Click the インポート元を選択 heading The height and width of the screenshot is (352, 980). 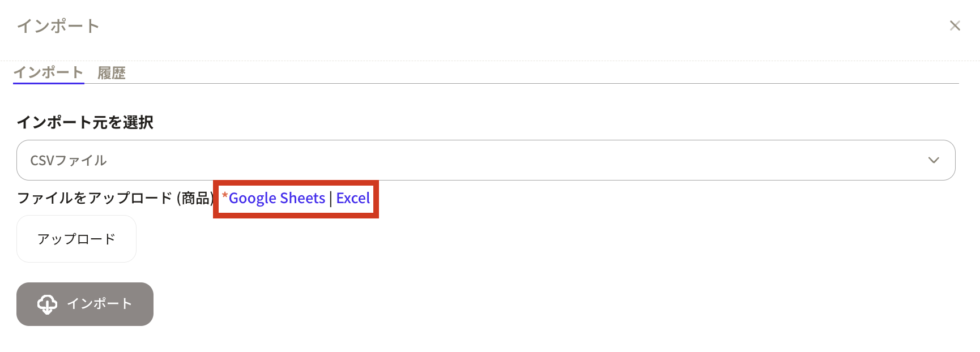(x=85, y=122)
